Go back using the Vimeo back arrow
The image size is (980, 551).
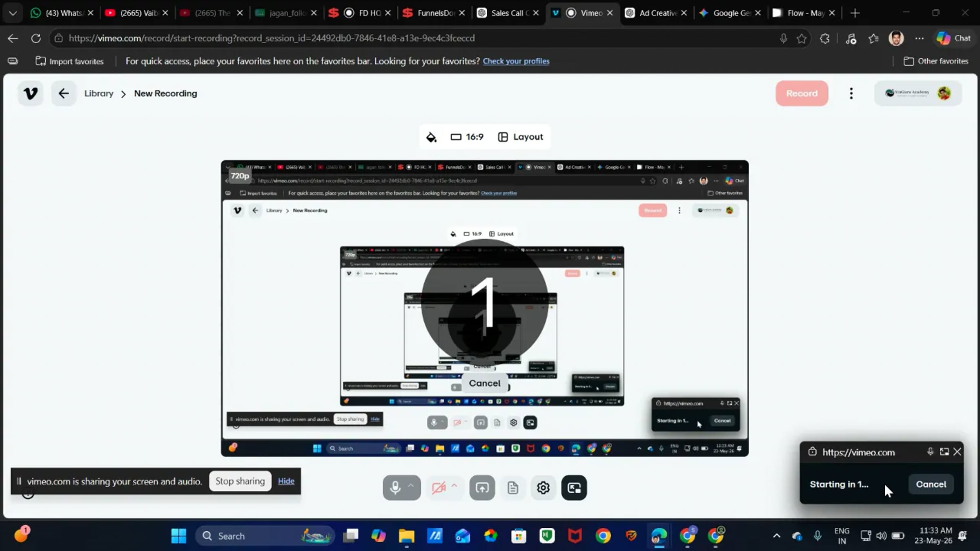coord(64,93)
